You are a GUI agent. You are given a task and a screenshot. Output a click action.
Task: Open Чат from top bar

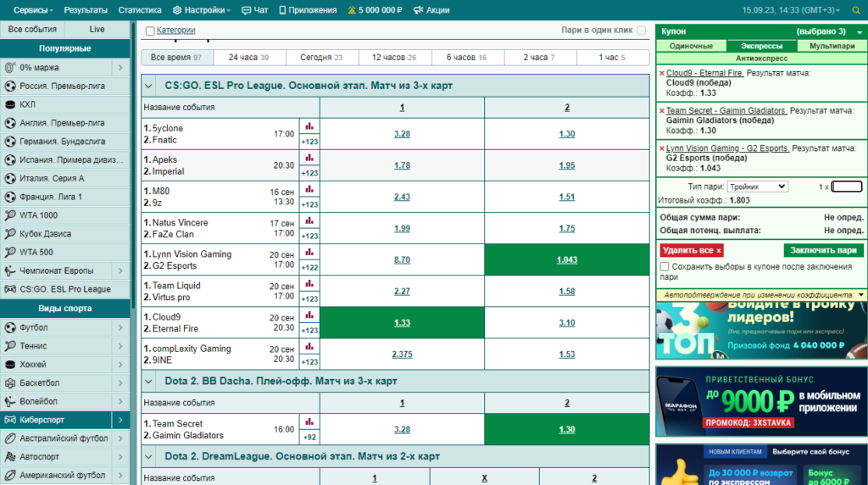click(254, 10)
